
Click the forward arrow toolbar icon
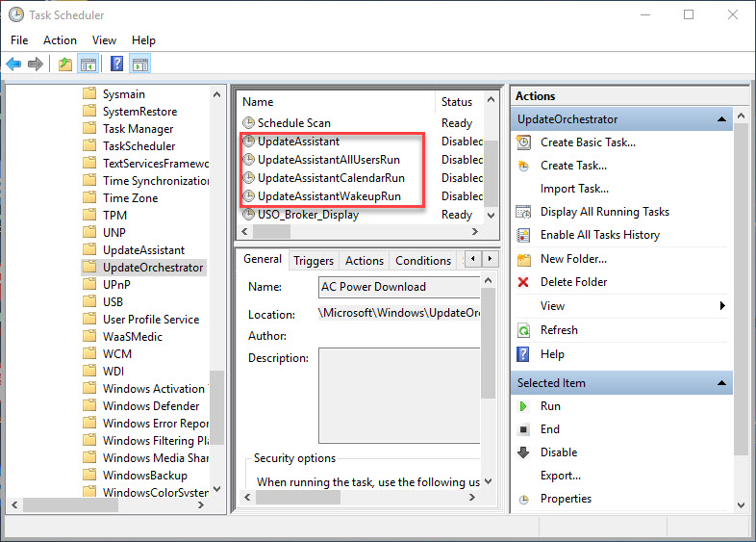point(36,64)
